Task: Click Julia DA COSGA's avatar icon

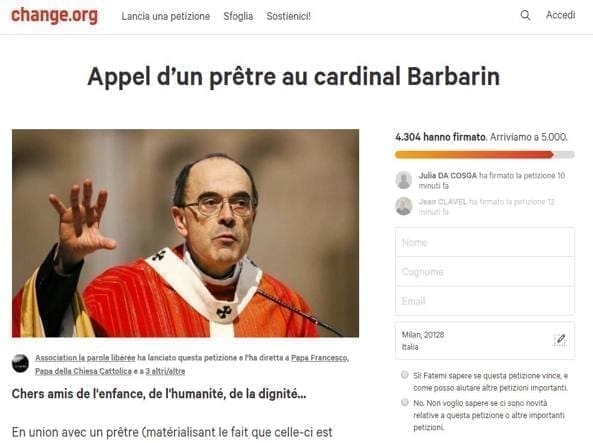Action: [x=404, y=180]
